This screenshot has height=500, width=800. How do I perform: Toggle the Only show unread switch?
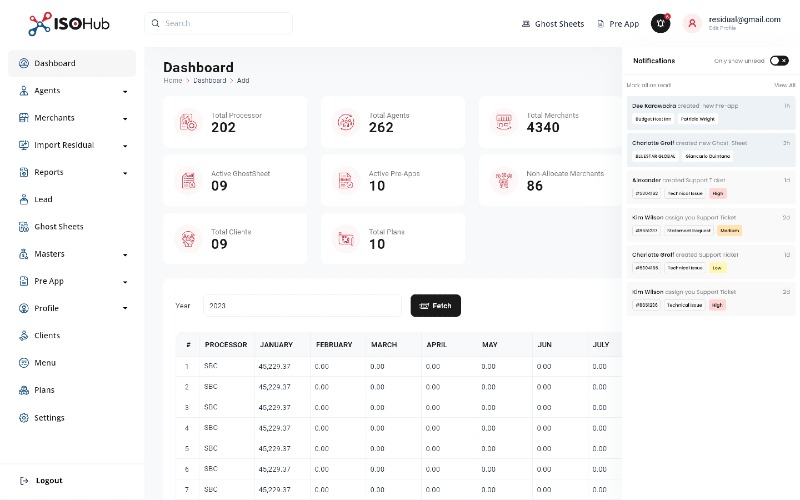pyautogui.click(x=779, y=61)
